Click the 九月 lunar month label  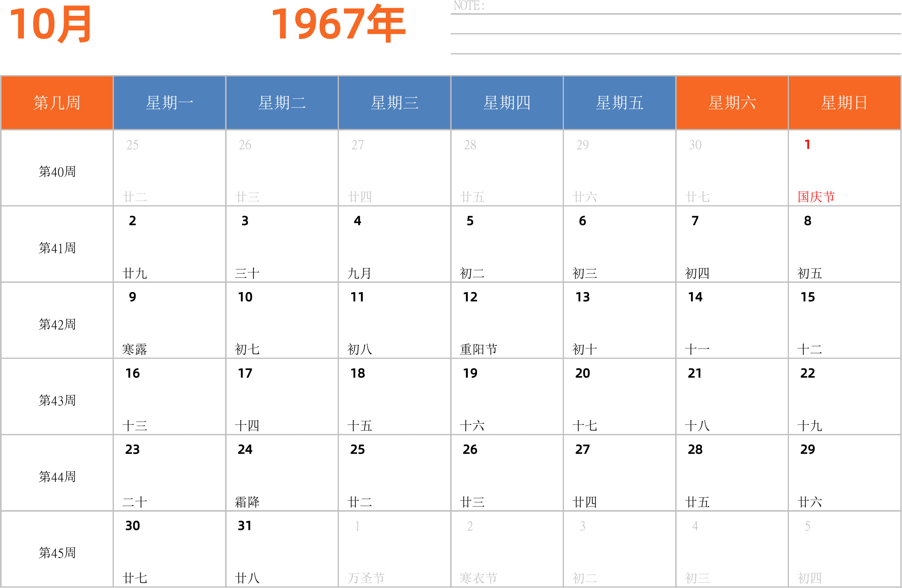359,273
